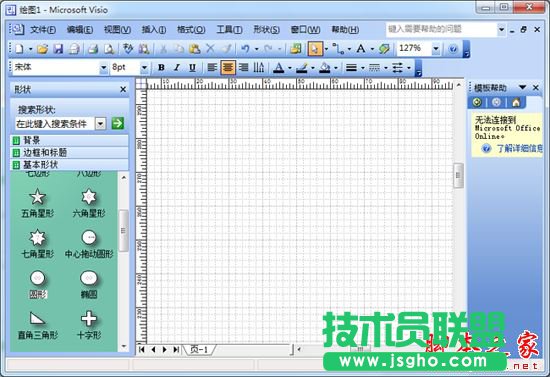Select the Connector tool
Screen dimensions: 550x377
pyautogui.click(x=338, y=49)
